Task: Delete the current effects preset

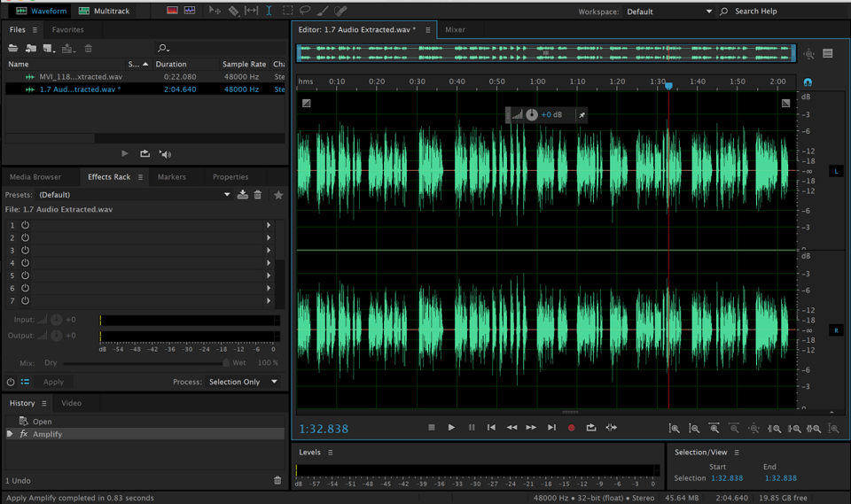Action: pos(258,195)
